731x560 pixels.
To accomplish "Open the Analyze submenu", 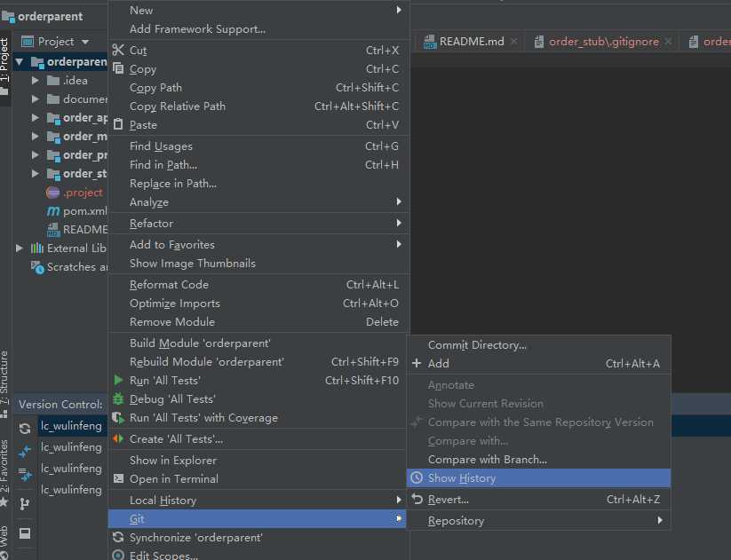I will point(258,201).
